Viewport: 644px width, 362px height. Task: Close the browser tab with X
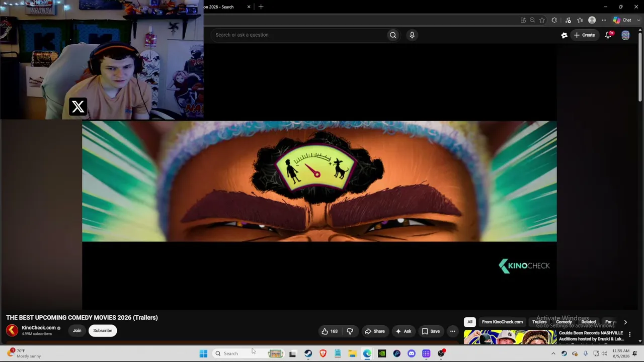pyautogui.click(x=249, y=7)
